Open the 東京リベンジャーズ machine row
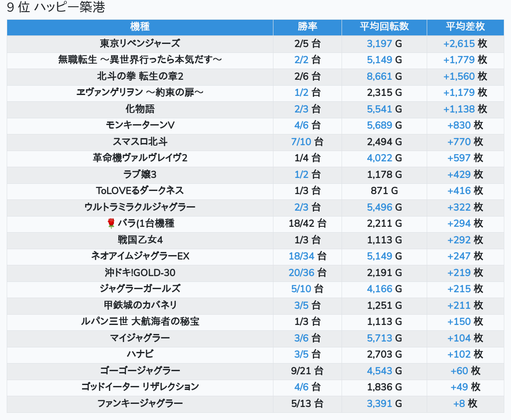 [x=140, y=43]
